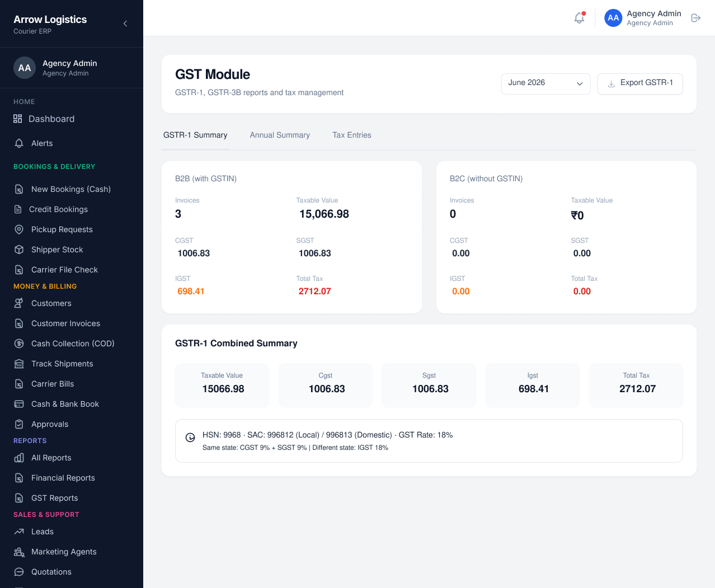Click the Alerts bell icon in the sidebar

pos(19,143)
